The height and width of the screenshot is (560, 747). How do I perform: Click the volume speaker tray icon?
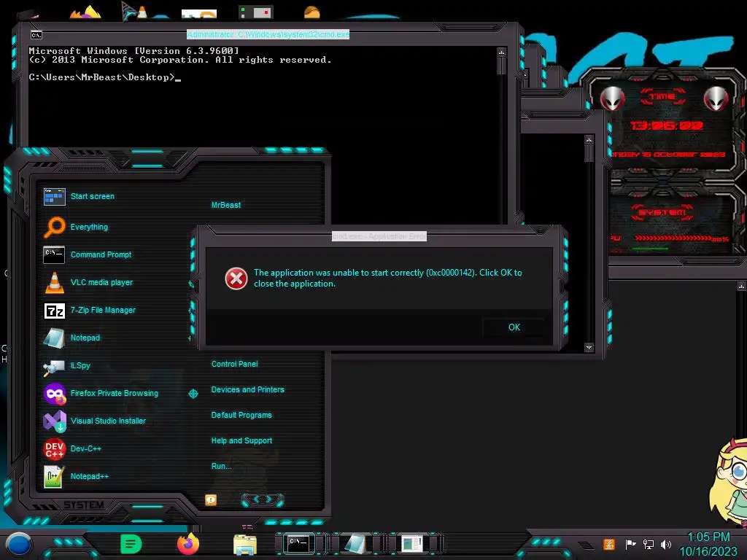(x=666, y=544)
